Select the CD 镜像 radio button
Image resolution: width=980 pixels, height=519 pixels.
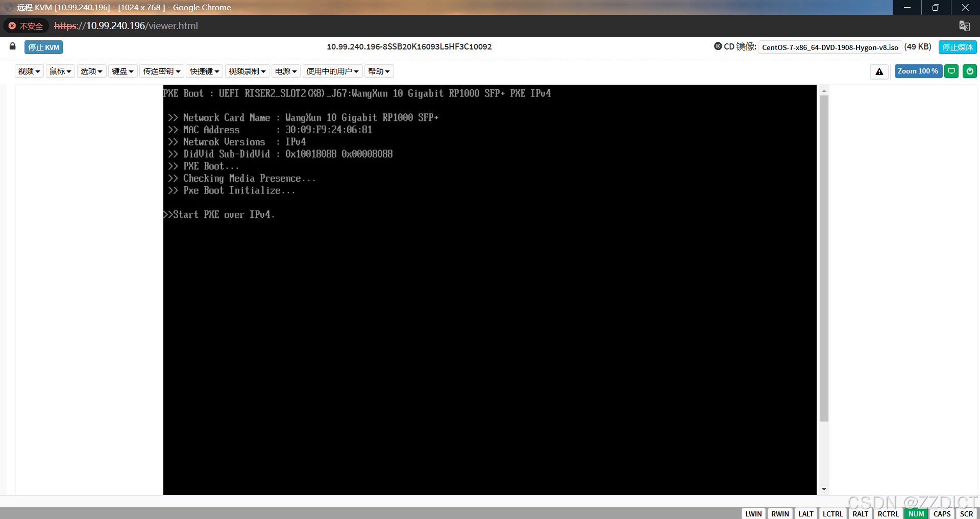718,46
